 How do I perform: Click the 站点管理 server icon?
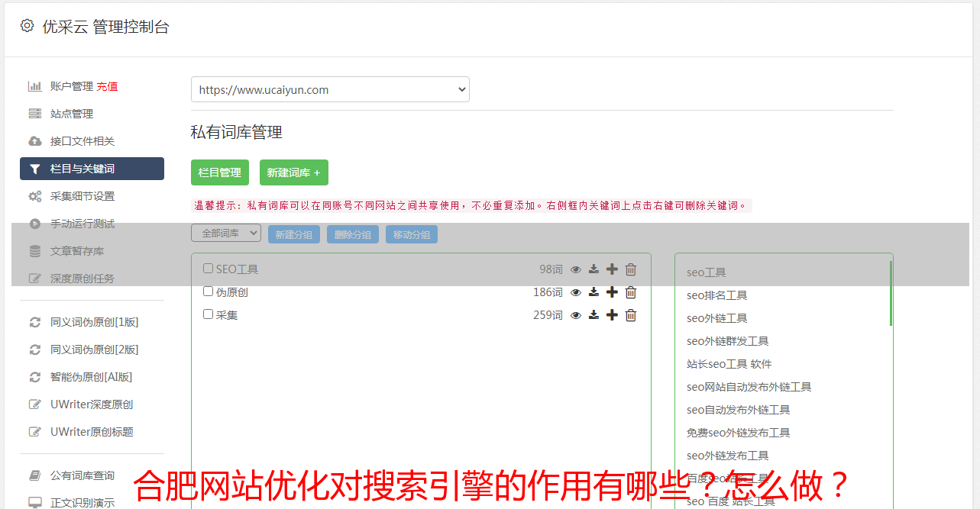(x=34, y=114)
